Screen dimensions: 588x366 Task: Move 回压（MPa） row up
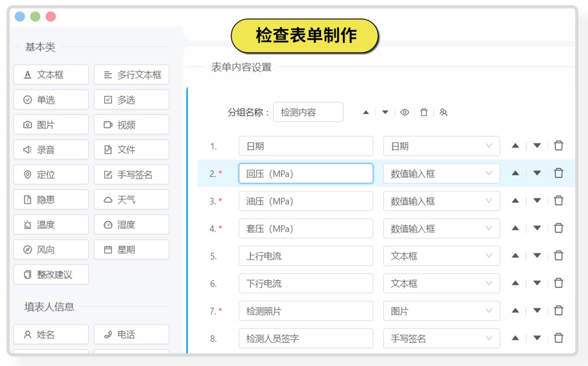click(x=515, y=173)
